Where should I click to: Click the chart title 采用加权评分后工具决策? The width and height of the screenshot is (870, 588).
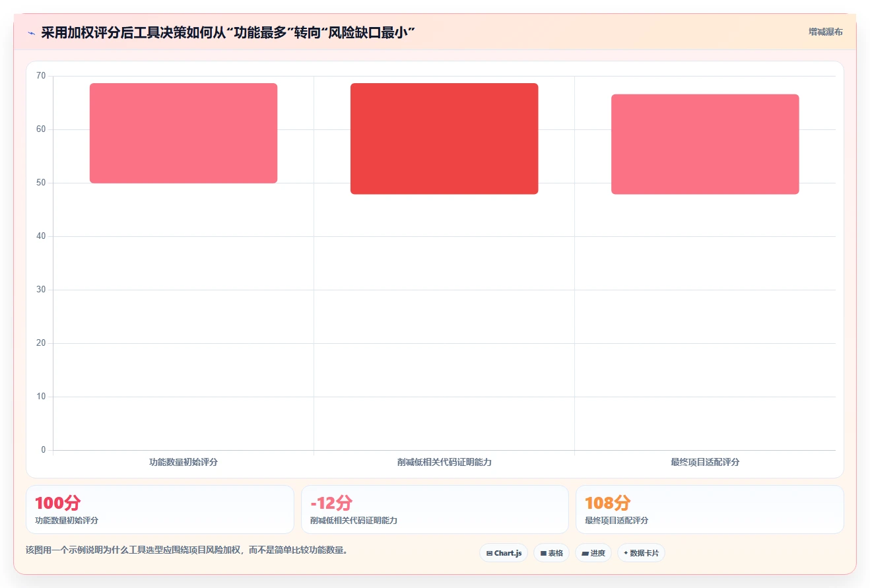point(228,32)
